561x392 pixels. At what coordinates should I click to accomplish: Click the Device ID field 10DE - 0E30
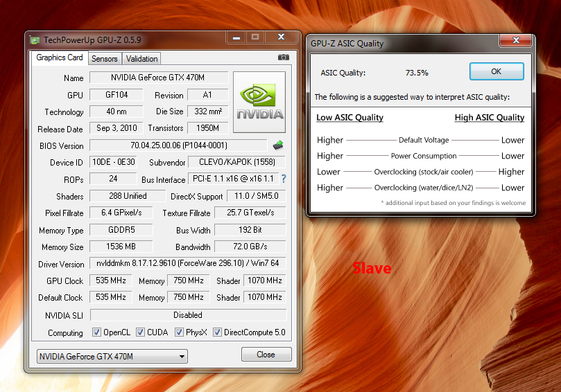click(x=113, y=162)
